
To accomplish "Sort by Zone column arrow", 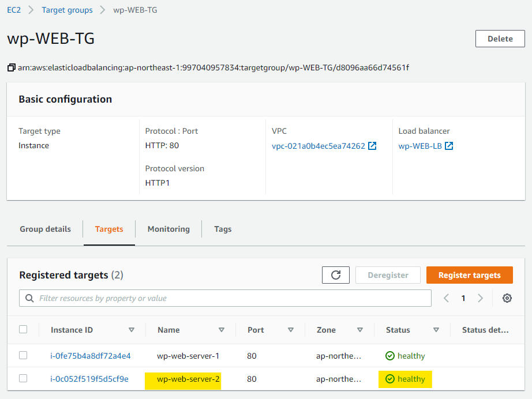I will click(x=360, y=330).
